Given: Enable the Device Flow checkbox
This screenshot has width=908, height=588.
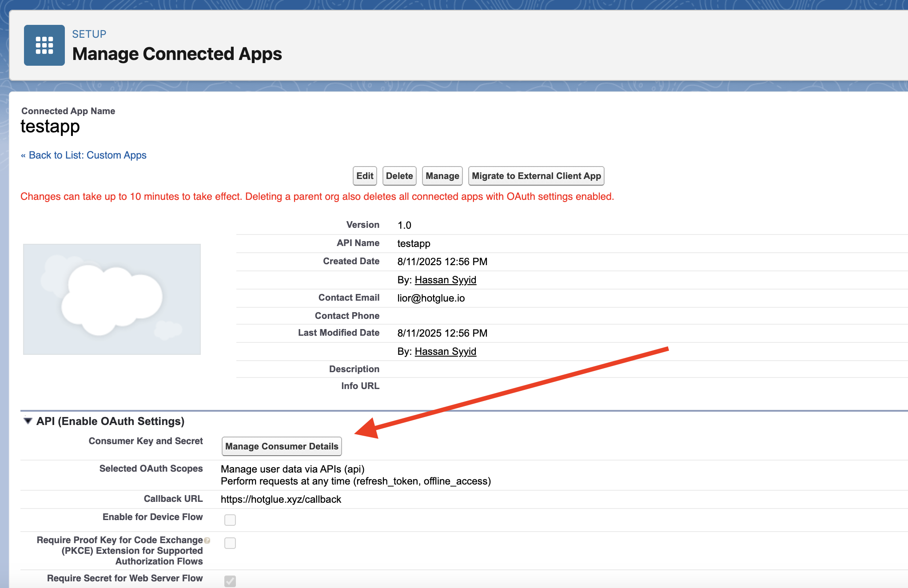Looking at the screenshot, I should (230, 520).
